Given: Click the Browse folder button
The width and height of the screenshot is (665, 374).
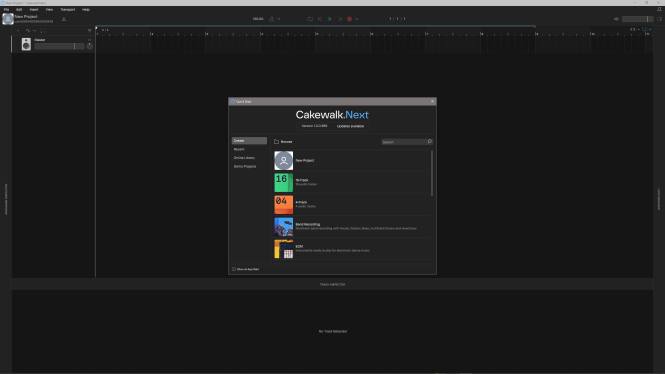Looking at the screenshot, I should click(283, 142).
